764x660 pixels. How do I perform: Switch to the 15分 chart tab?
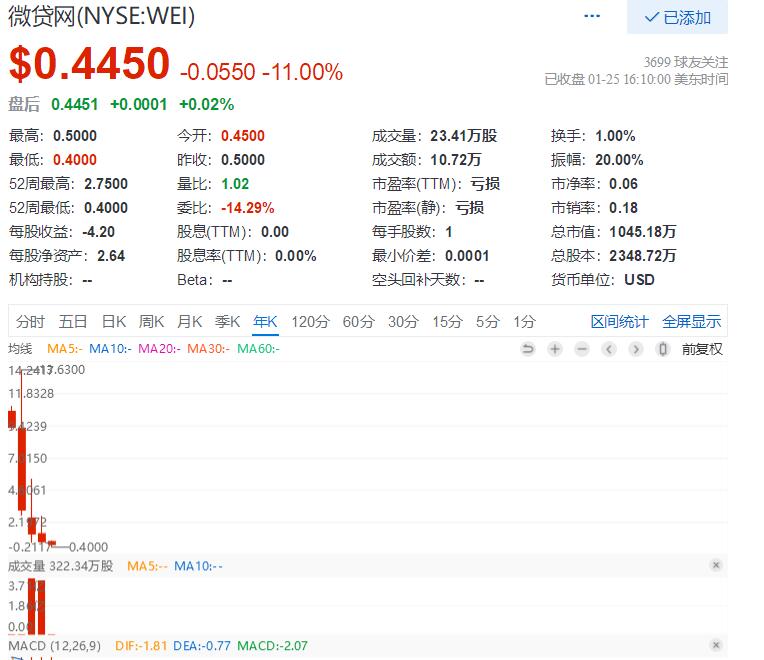(x=447, y=321)
